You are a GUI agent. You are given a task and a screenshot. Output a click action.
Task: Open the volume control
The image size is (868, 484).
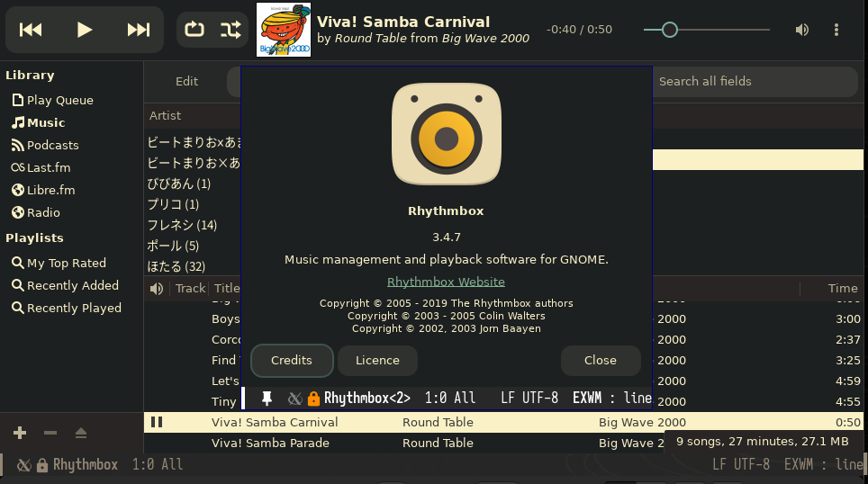pyautogui.click(x=801, y=30)
